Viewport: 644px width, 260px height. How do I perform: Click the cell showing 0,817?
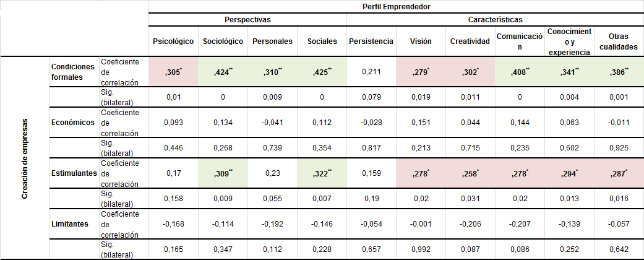coord(371,147)
